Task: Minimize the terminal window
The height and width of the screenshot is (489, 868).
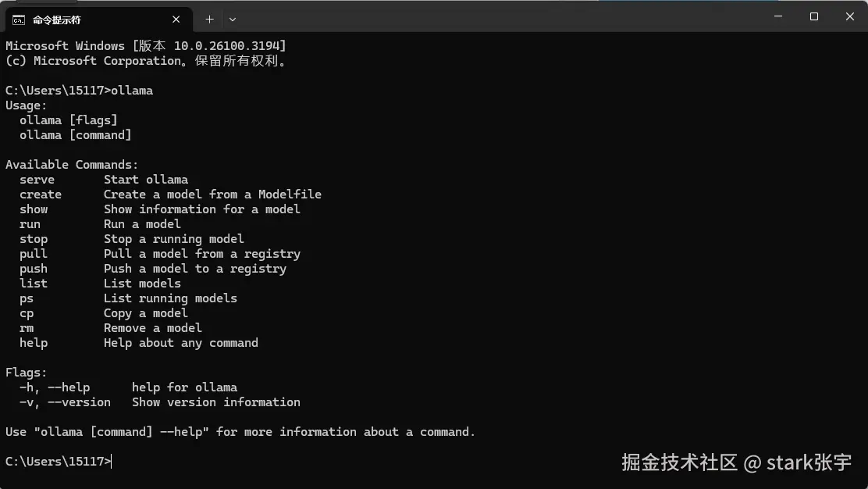Action: pyautogui.click(x=777, y=16)
